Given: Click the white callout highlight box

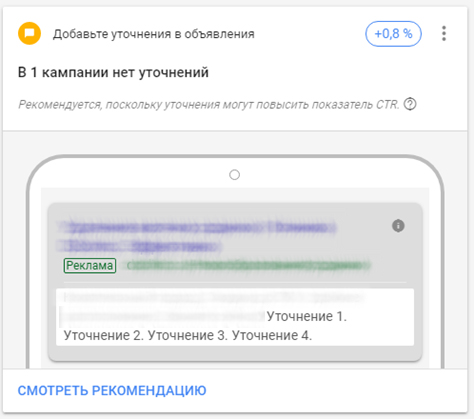Looking at the screenshot, I should 235,317.
